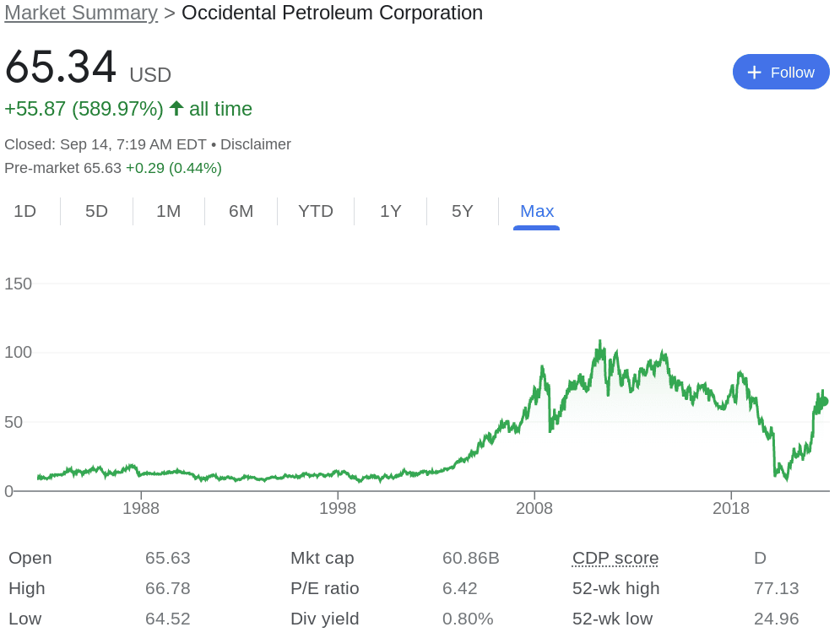This screenshot has height=638, width=840.
Task: Click the green up arrow icon
Action: 176,108
